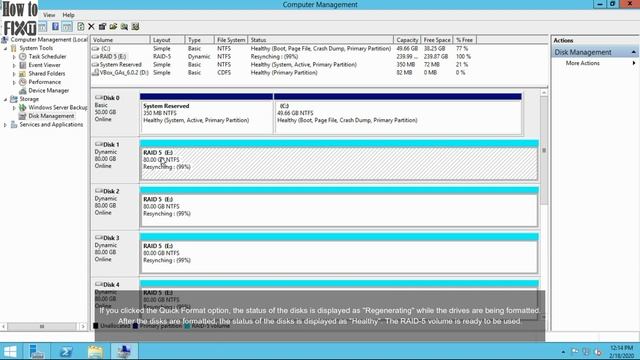Sort by the Capacity column header
Viewport: 640px width, 360px height.
coord(407,40)
